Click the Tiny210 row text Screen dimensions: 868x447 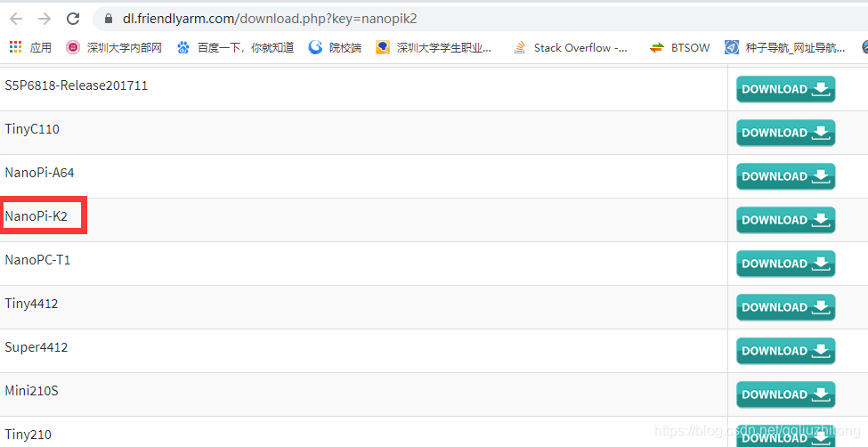(28, 435)
